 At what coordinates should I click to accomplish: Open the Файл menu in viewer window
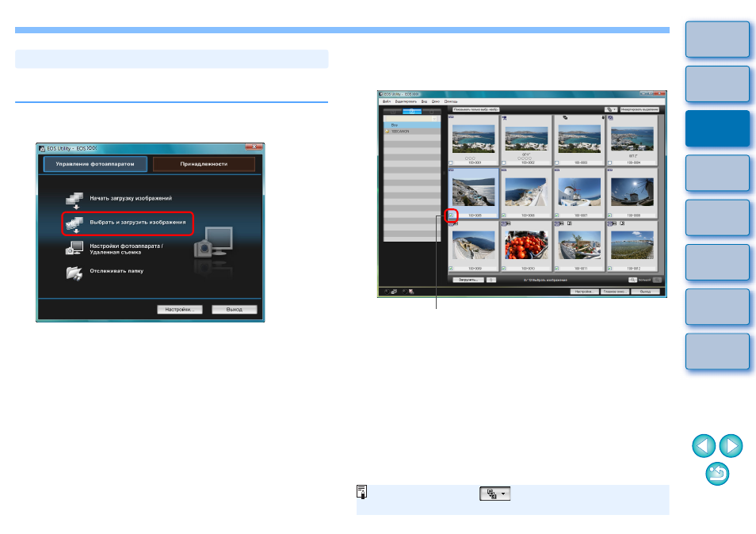point(387,101)
